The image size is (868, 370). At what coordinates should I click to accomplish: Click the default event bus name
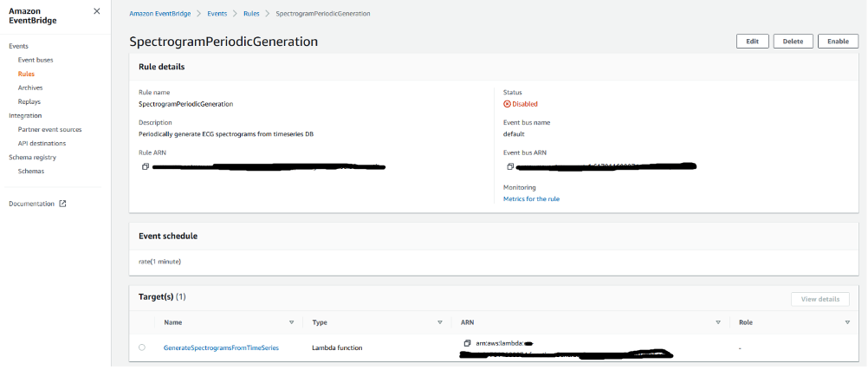pyautogui.click(x=513, y=134)
